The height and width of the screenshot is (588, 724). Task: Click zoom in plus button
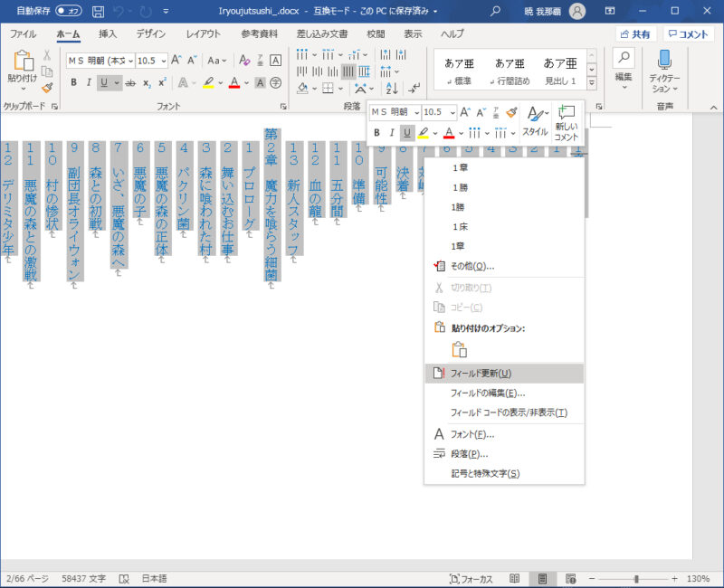point(674,579)
